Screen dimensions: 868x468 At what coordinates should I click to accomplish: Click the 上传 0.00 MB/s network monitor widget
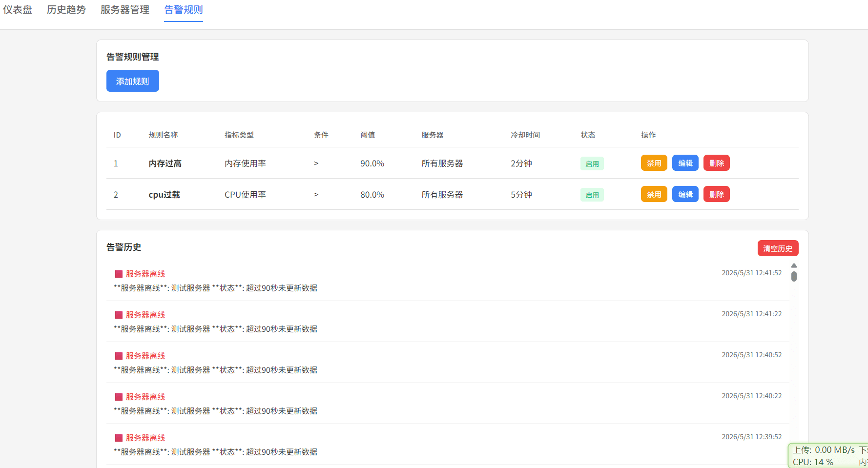point(828,456)
